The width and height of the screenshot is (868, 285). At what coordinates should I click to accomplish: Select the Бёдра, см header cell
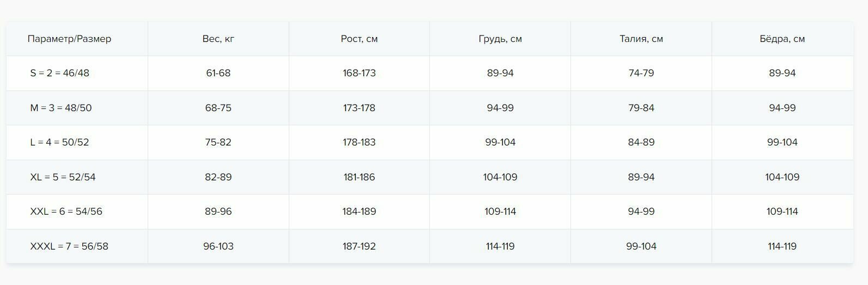pyautogui.click(x=782, y=39)
